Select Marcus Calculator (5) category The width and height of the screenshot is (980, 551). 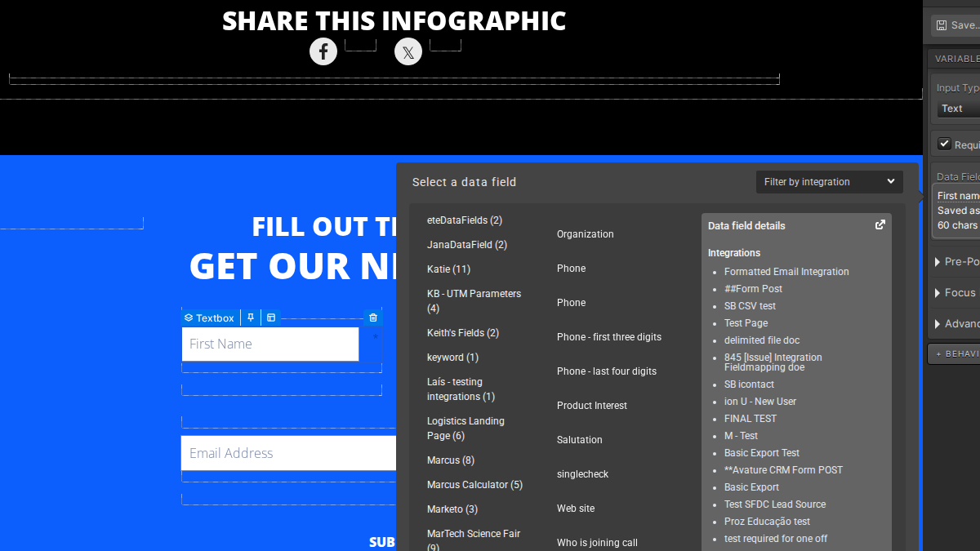pyautogui.click(x=474, y=485)
